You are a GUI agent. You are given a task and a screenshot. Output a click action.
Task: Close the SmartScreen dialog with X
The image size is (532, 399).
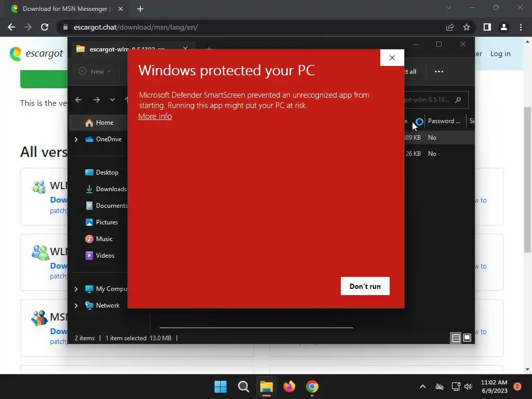(392, 58)
